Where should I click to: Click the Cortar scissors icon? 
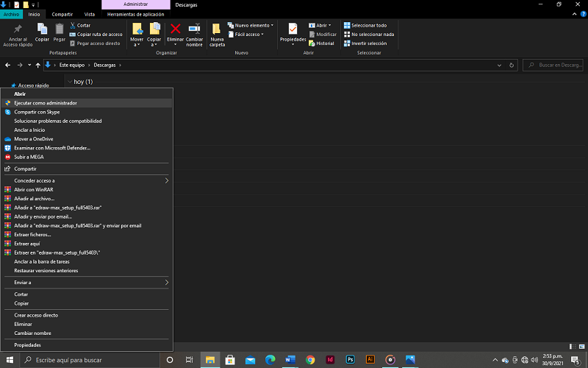click(x=73, y=25)
